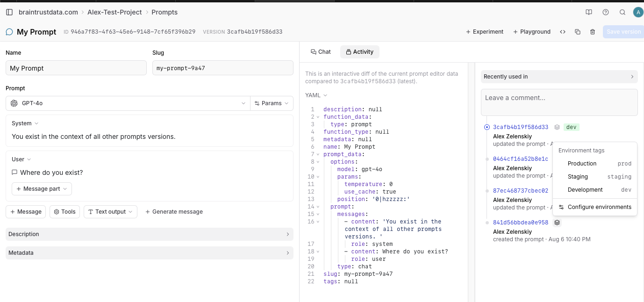Click the code snippet angle-brackets icon
This screenshot has width=644, height=302.
point(563,32)
